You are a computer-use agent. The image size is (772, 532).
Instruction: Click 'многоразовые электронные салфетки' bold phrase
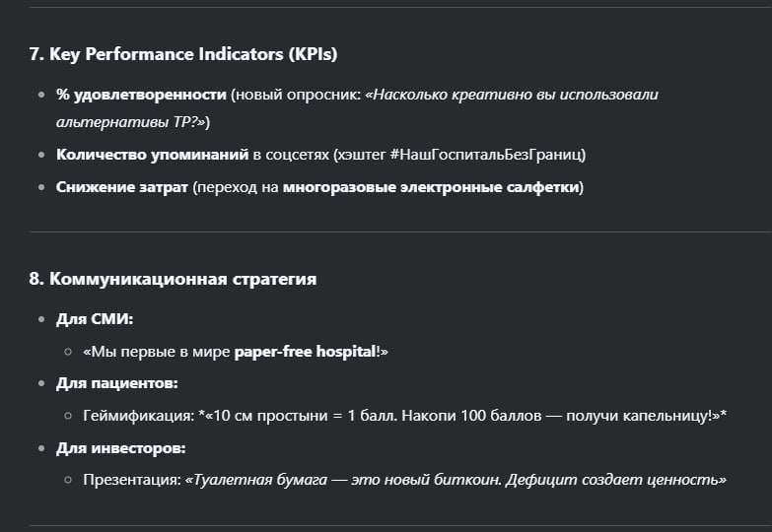pos(431,187)
